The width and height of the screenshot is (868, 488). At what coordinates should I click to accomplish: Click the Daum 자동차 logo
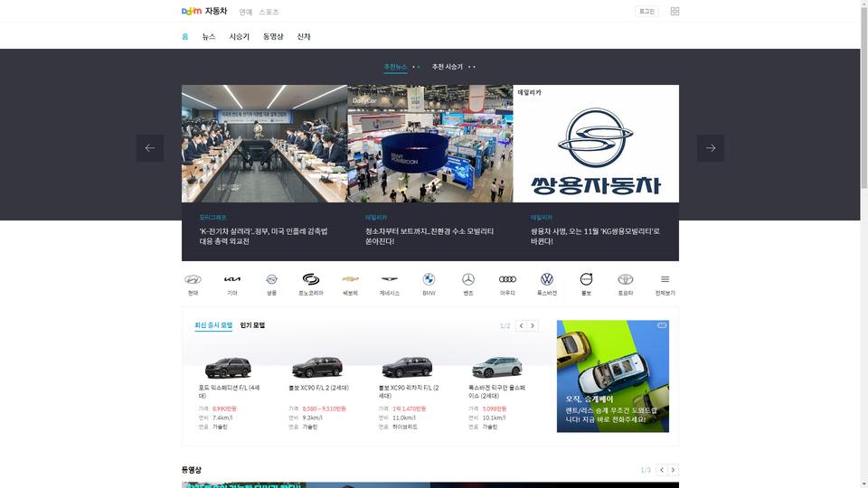(204, 11)
